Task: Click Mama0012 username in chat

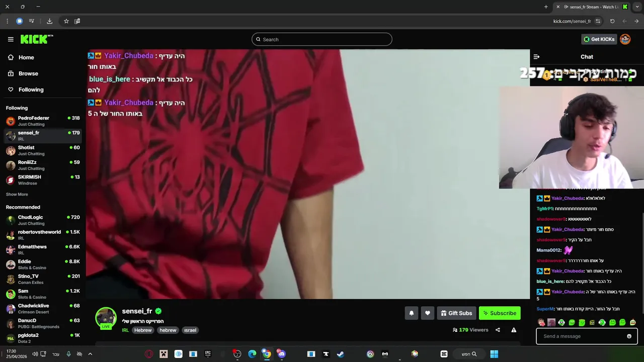Action: pos(549,250)
